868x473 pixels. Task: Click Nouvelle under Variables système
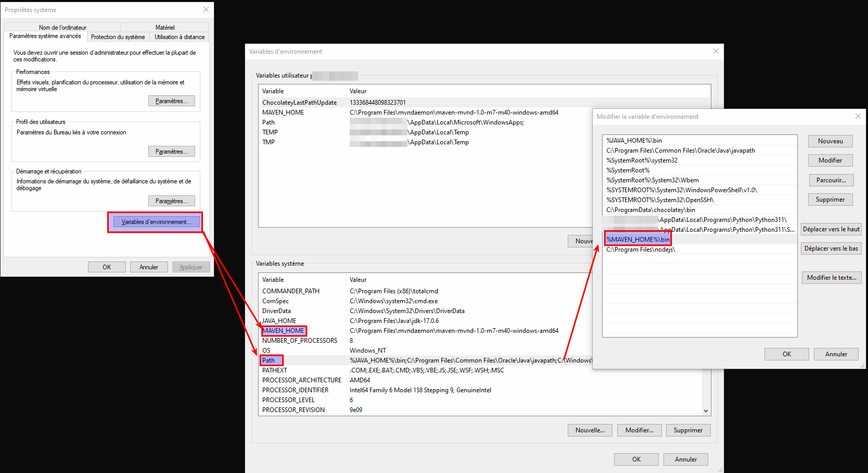pyautogui.click(x=590, y=430)
